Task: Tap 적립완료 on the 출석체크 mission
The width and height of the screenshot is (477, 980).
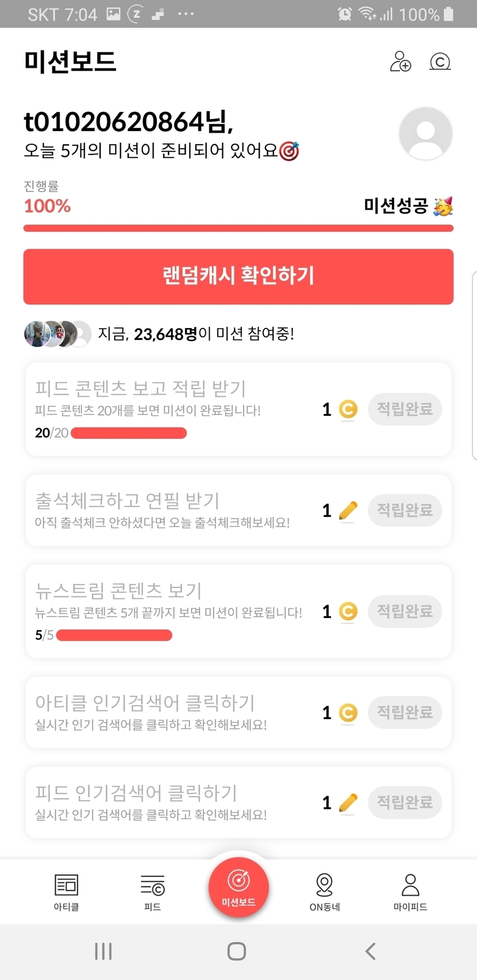Action: click(x=405, y=510)
